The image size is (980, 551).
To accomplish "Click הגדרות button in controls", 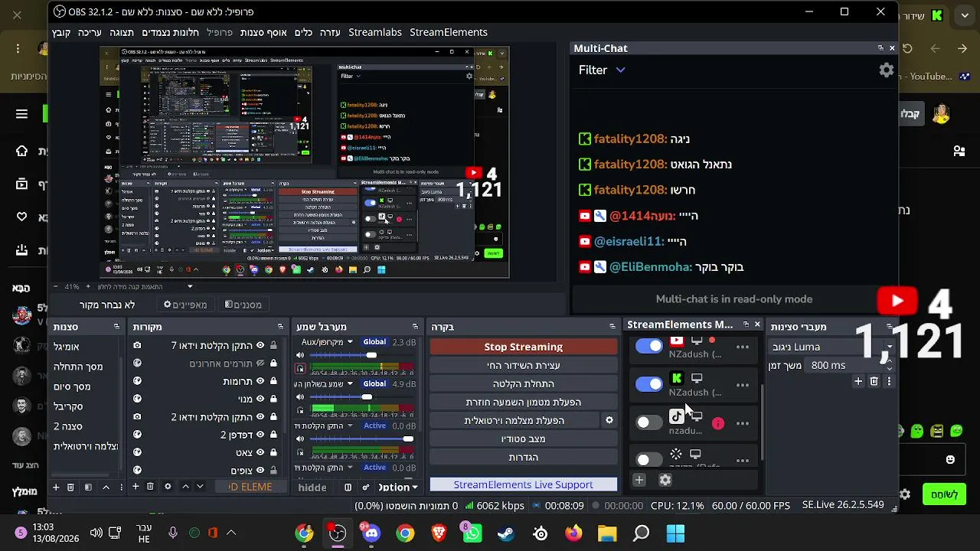I will (524, 457).
